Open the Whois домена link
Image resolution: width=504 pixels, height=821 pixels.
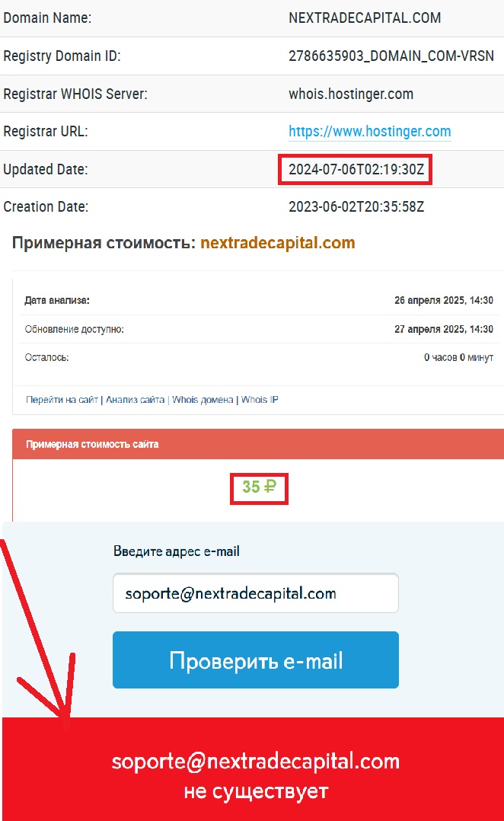tap(203, 400)
